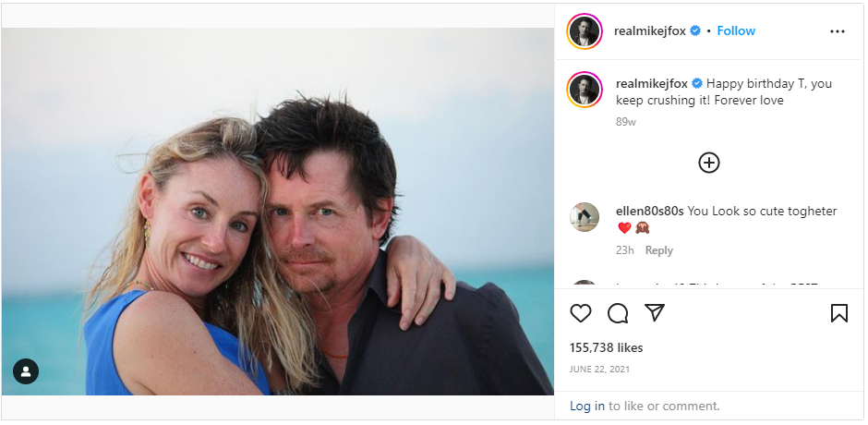Click the ellen80s80s commenter avatar

585,217
